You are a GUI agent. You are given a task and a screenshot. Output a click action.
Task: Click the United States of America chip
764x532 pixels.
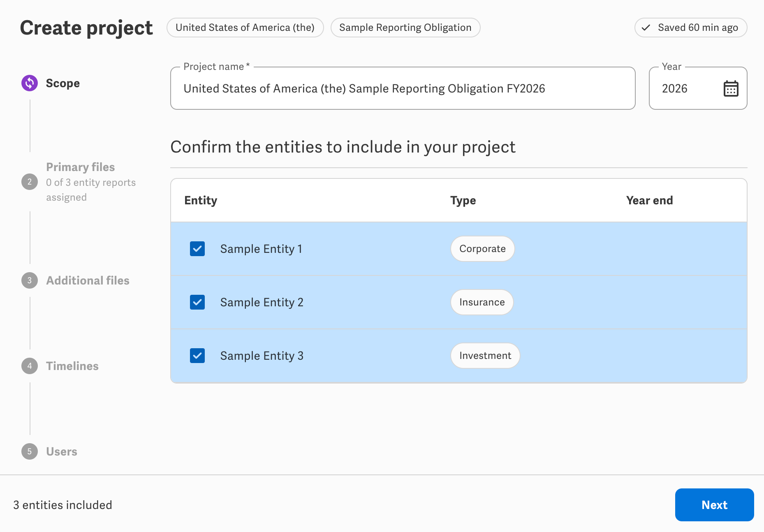tap(245, 28)
